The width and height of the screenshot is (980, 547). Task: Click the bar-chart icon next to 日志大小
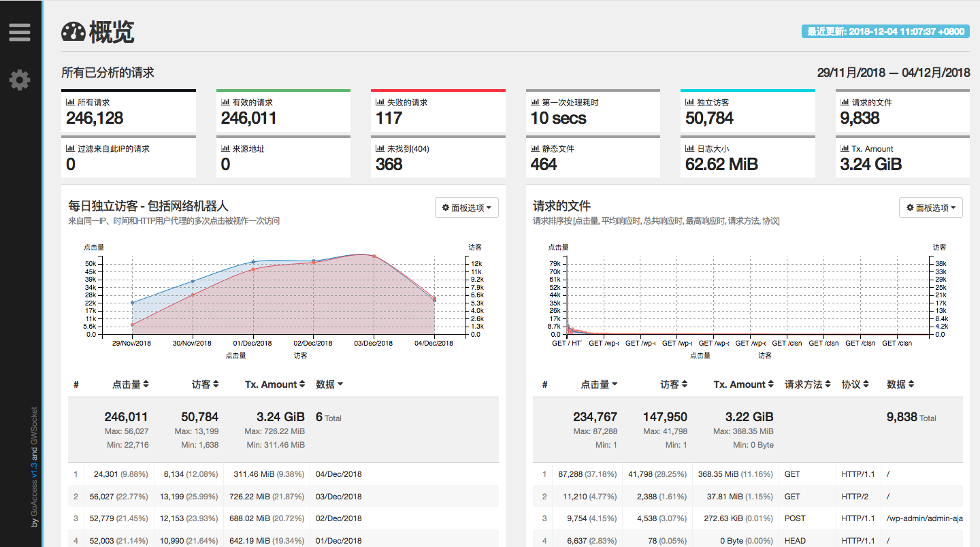(689, 148)
